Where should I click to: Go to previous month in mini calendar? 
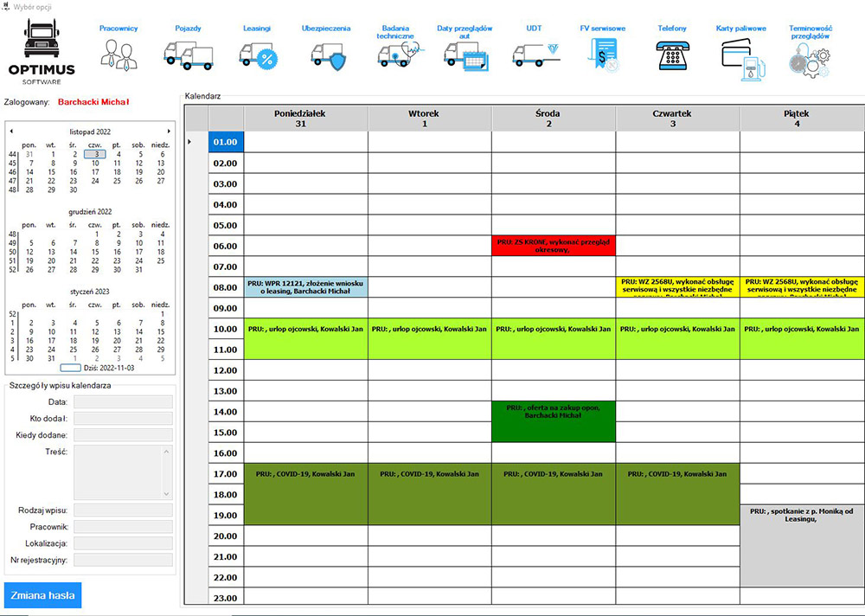tap(11, 131)
